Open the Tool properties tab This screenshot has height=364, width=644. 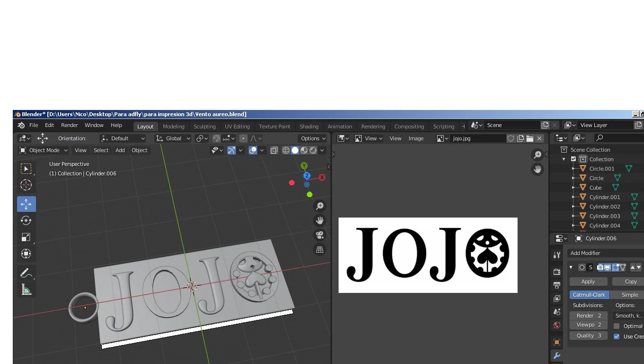557,255
